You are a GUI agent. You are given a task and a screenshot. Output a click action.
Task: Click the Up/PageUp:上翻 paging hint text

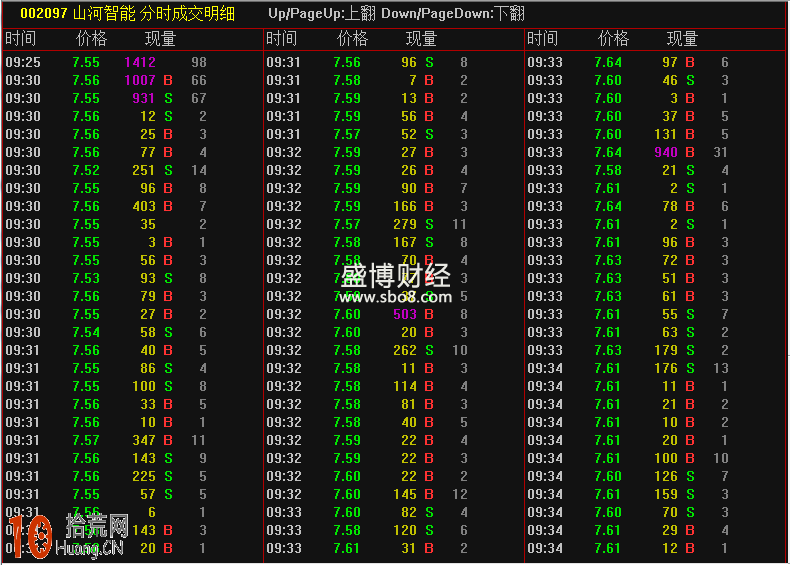321,14
